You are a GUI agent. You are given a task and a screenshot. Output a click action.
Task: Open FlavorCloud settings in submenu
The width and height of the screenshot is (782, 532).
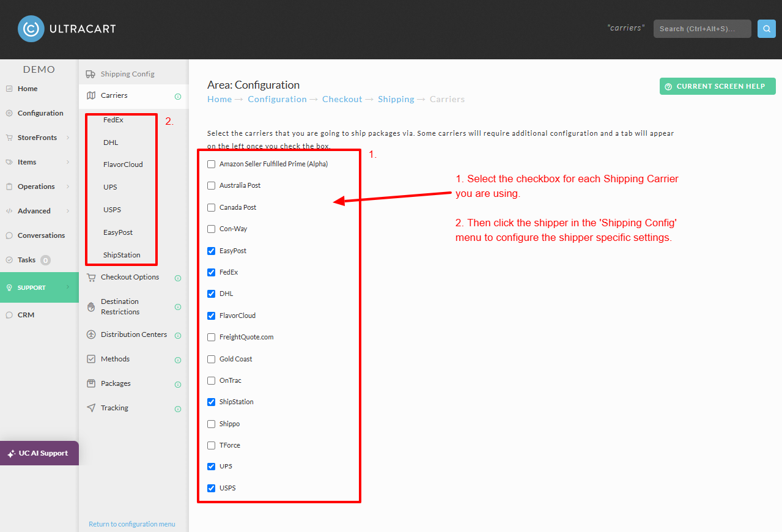point(123,164)
